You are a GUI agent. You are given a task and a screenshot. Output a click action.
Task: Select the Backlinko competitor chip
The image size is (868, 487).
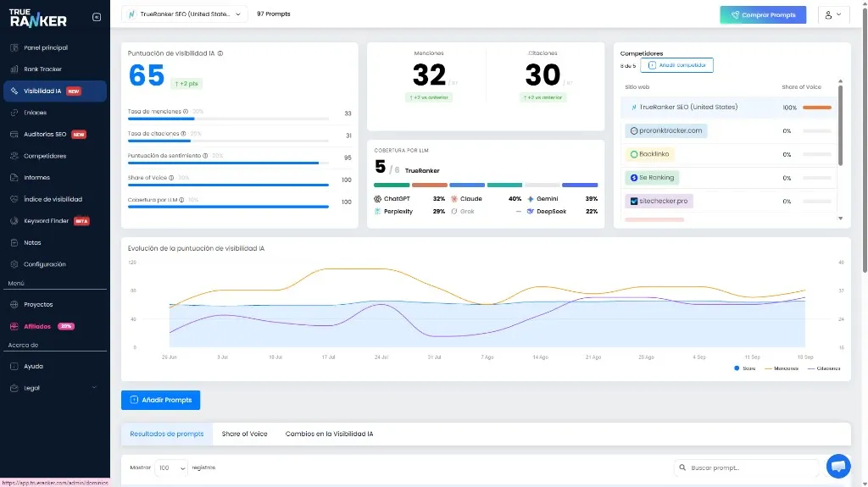(650, 154)
